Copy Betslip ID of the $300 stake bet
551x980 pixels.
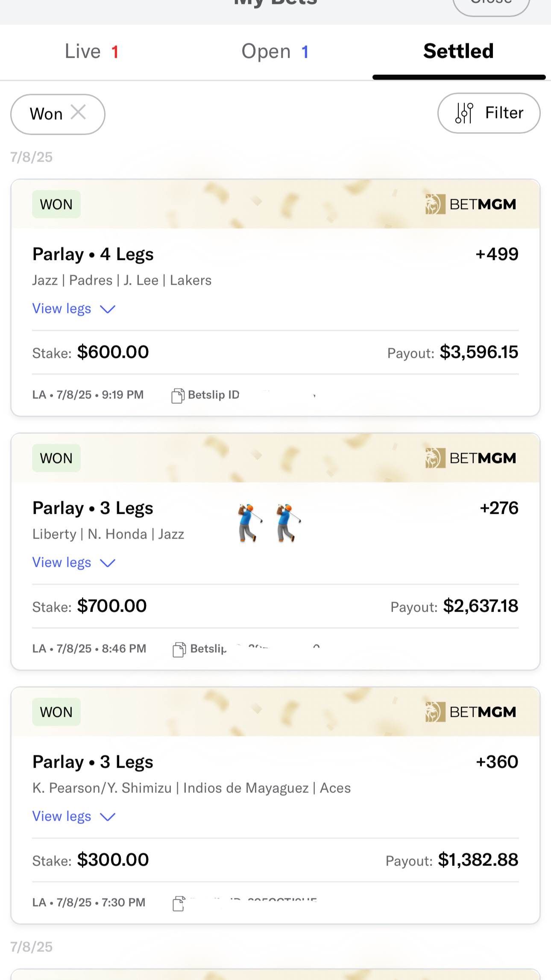pos(179,903)
